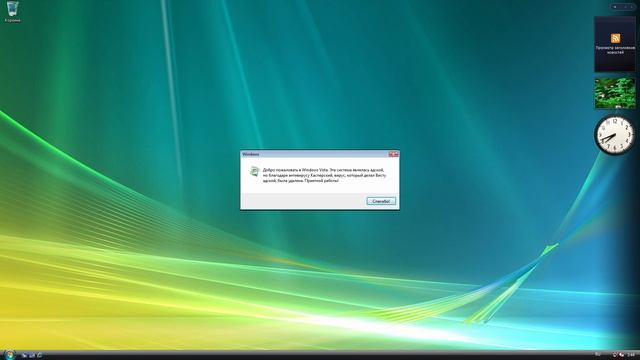
Task: Click the sidebar gadget controls at top
Action: 623,7
